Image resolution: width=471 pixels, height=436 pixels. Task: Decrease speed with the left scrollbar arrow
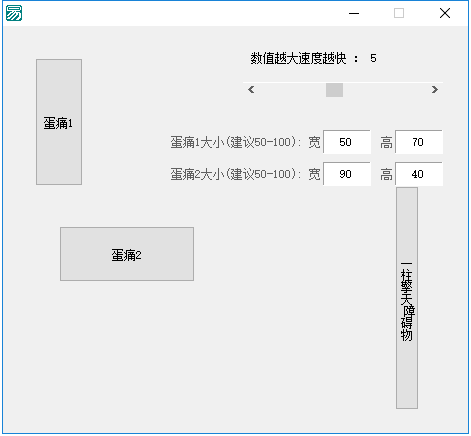click(x=251, y=90)
